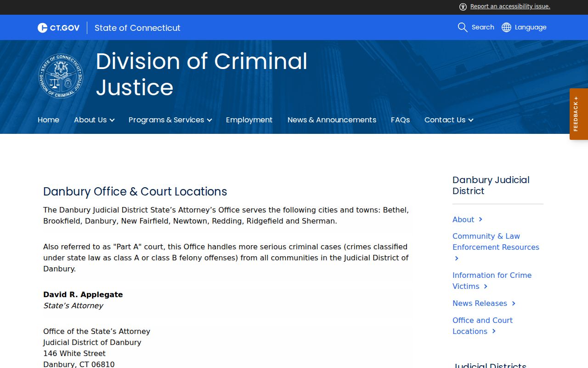Click the Judicial District of Danbury line
Image resolution: width=588 pixels, height=368 pixels.
click(92, 342)
